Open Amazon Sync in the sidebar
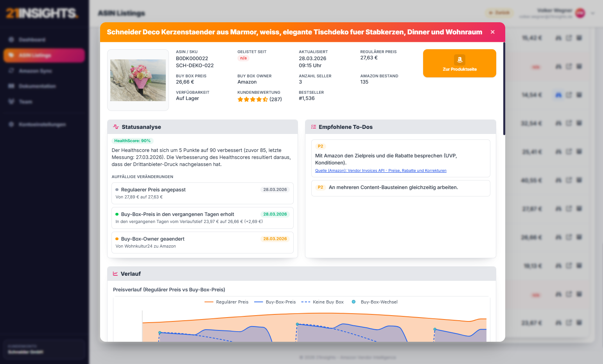Viewport: 603px width, 364px height. click(44, 71)
